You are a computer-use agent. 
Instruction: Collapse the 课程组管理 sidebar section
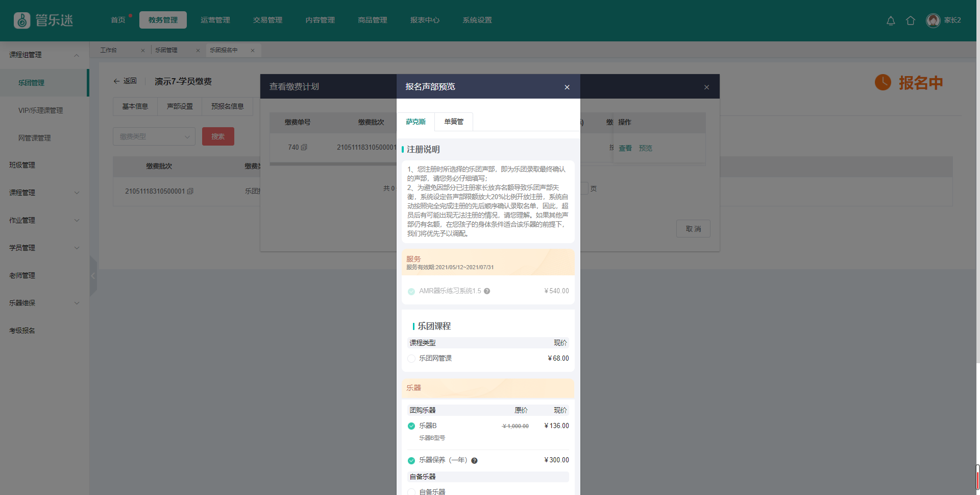[77, 55]
